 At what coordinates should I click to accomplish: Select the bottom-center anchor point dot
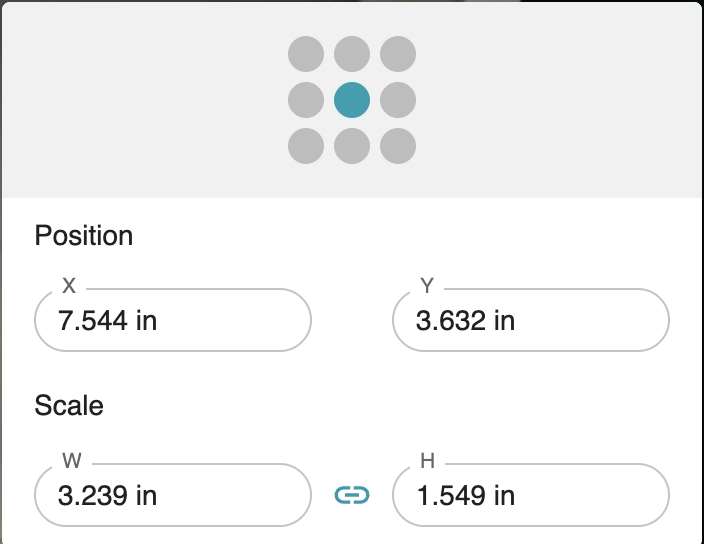point(352,146)
